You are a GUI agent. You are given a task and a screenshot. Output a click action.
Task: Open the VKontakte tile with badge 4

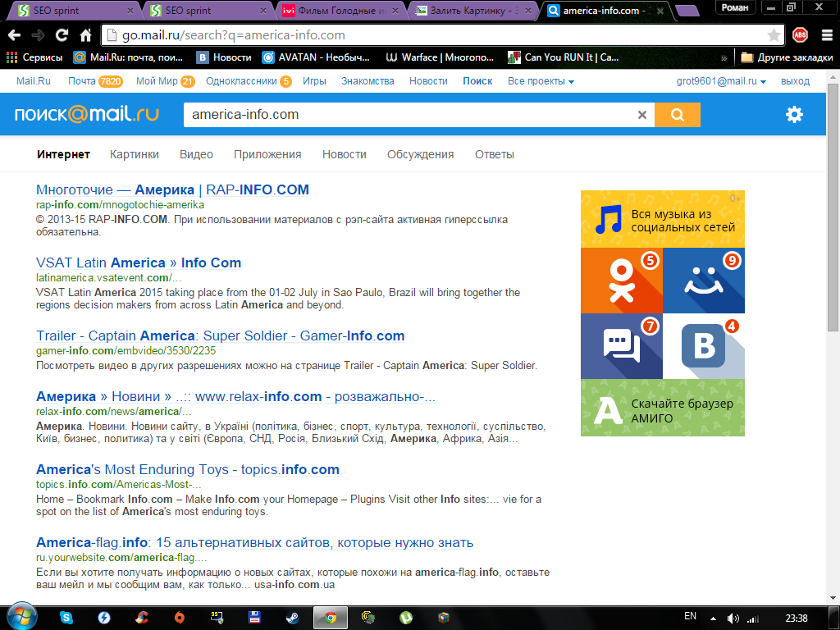tap(704, 346)
